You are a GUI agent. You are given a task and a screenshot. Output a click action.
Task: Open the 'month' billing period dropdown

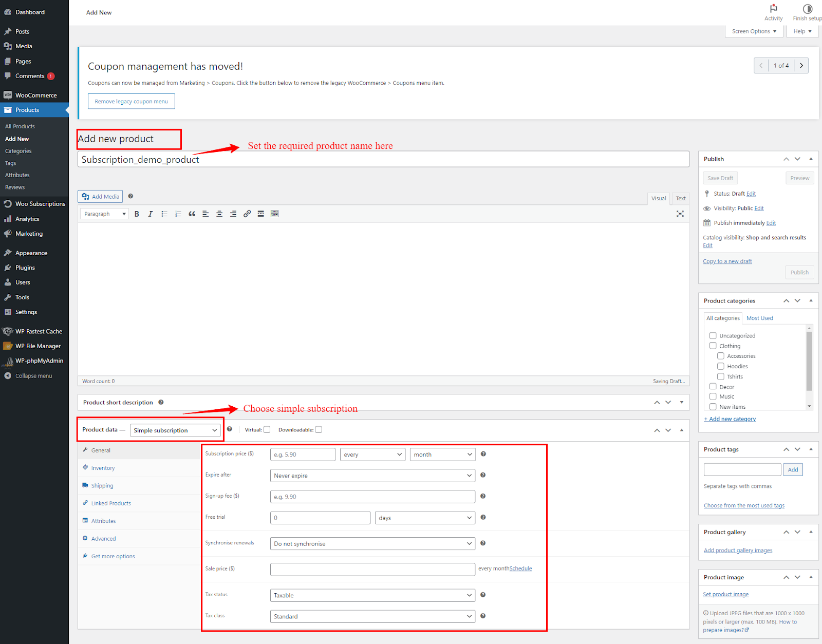coord(443,454)
